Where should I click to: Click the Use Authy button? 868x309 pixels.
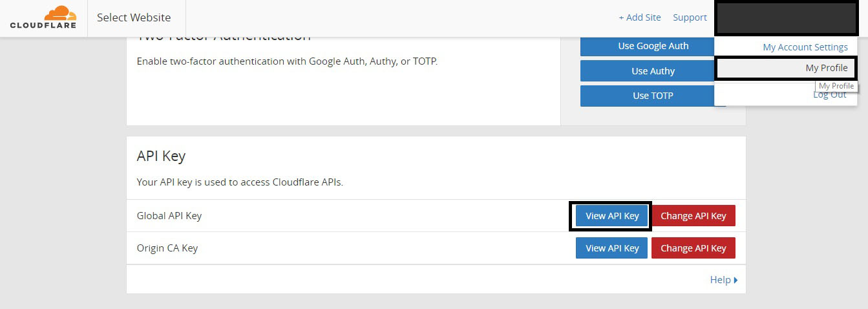pyautogui.click(x=653, y=71)
